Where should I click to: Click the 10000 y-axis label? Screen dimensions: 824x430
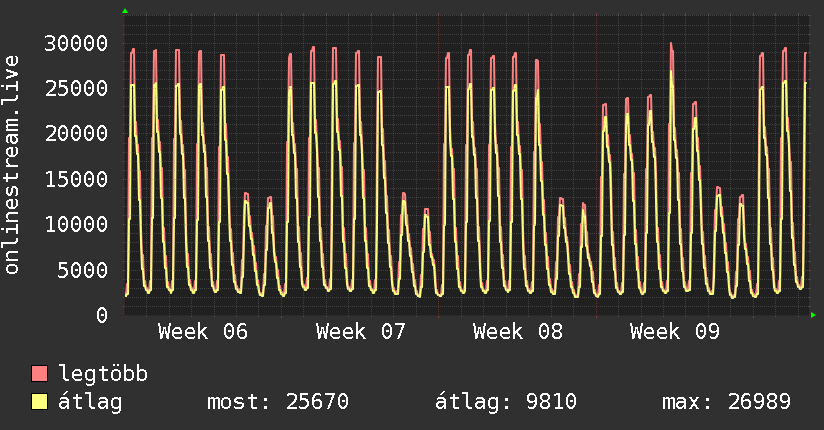click(76, 225)
